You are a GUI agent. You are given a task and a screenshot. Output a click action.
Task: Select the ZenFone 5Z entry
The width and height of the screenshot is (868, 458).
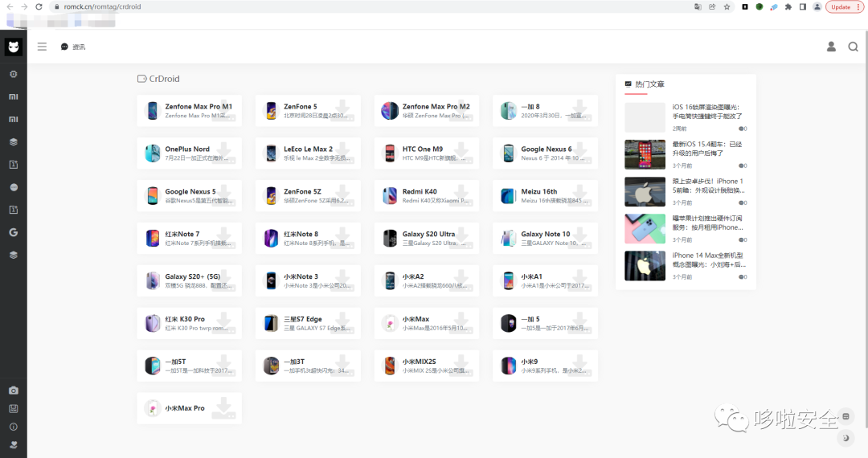pyautogui.click(x=308, y=196)
